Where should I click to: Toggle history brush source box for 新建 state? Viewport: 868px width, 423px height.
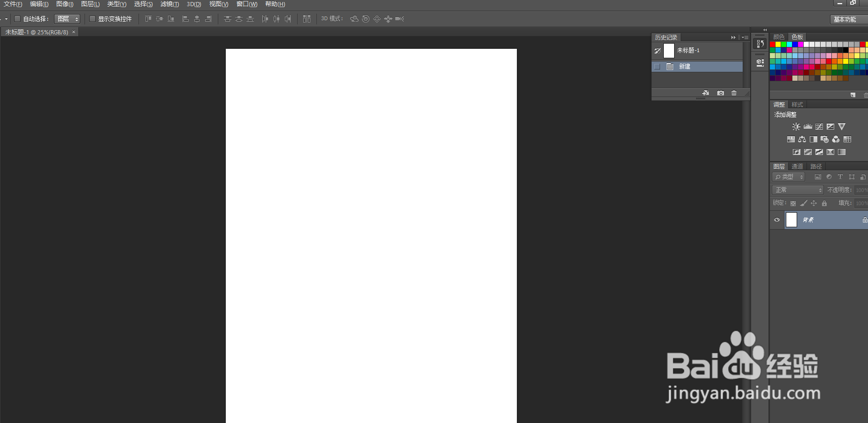coord(657,67)
